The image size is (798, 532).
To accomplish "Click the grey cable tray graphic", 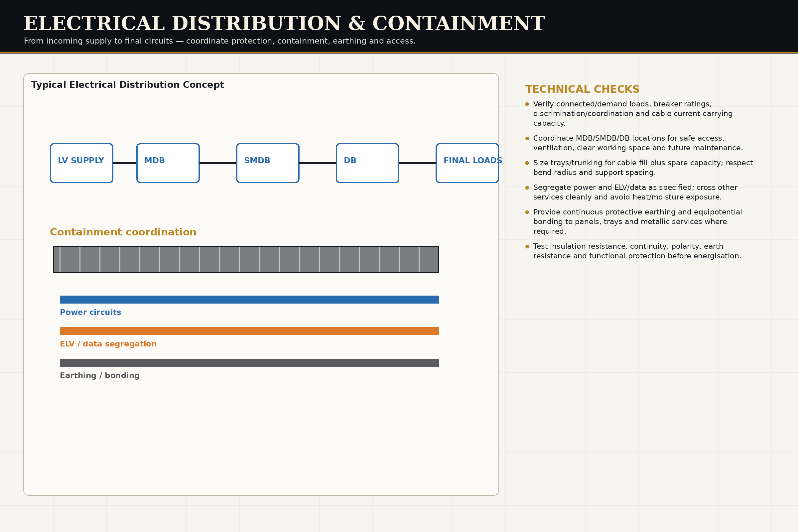I will point(246,260).
